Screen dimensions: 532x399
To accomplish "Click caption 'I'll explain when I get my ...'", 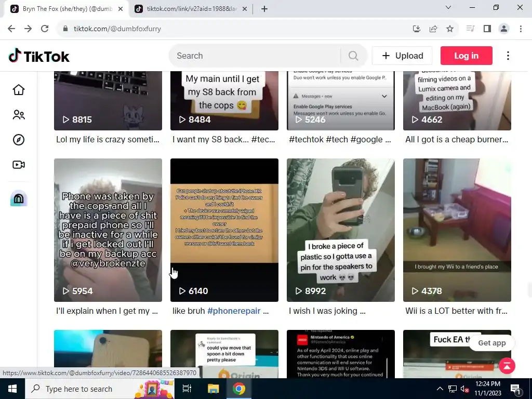I will 107,311.
